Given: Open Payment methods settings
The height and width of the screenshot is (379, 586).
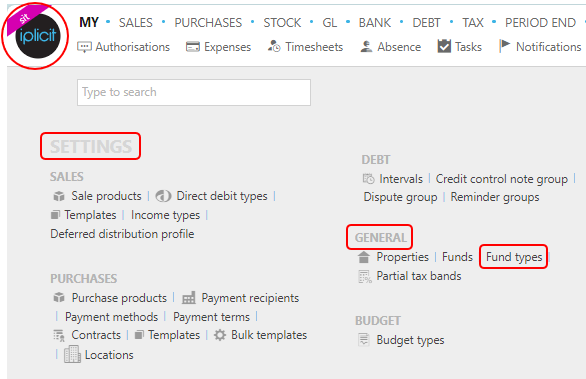Looking at the screenshot, I should pyautogui.click(x=111, y=317).
